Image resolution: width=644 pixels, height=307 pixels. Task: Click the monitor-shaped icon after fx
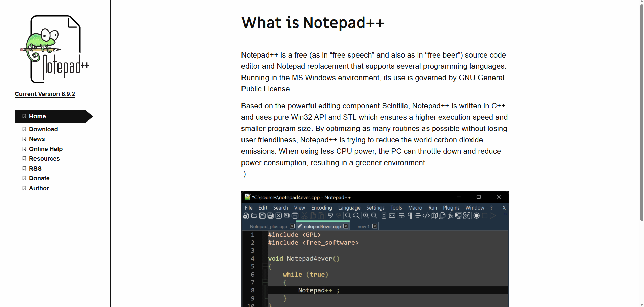coord(459,216)
